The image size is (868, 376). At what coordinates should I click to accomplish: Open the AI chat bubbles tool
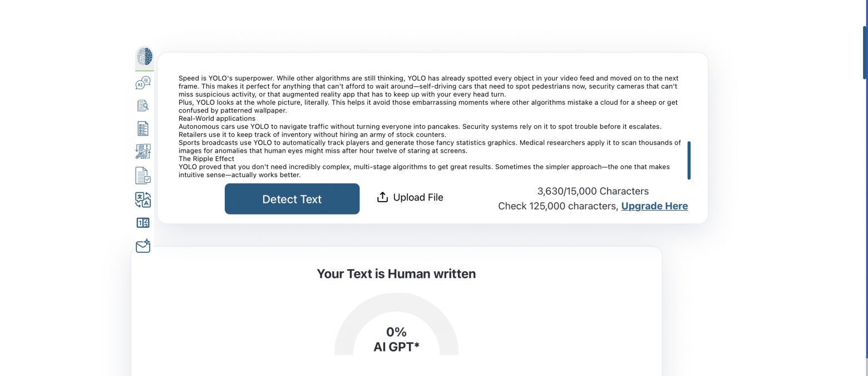143,83
